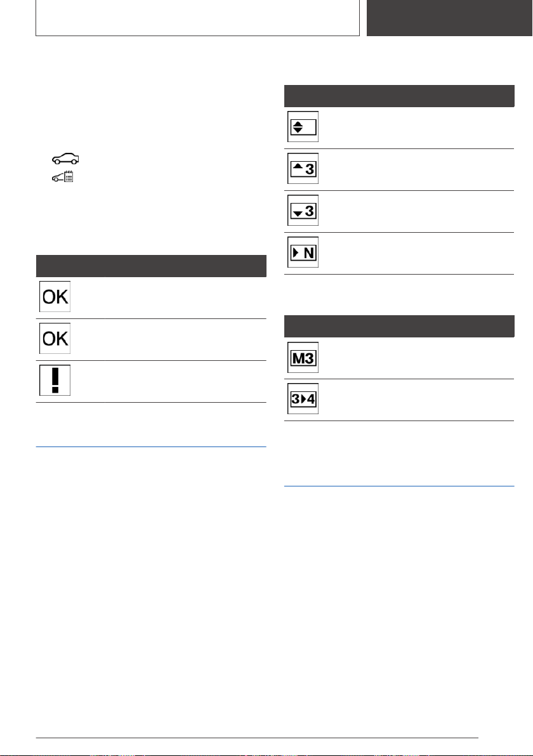Click the blue divider below gear change table
The width and height of the screenshot is (533, 756).
tap(399, 486)
